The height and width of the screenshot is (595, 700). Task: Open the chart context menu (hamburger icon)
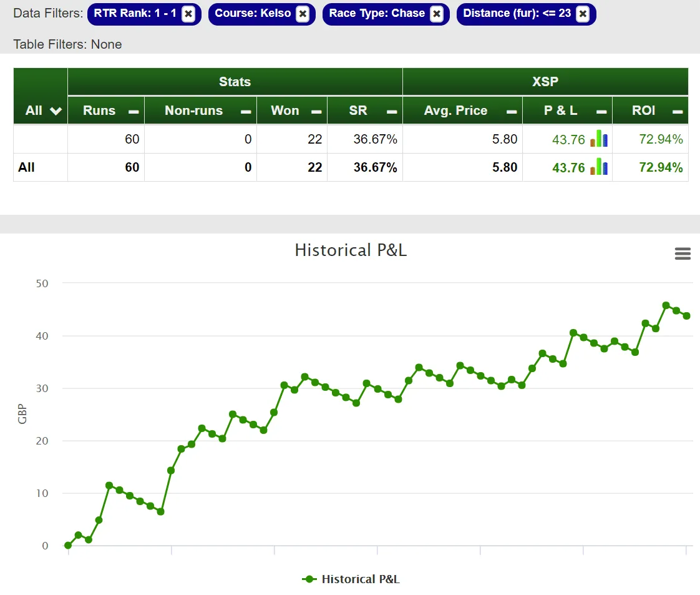[x=683, y=253]
